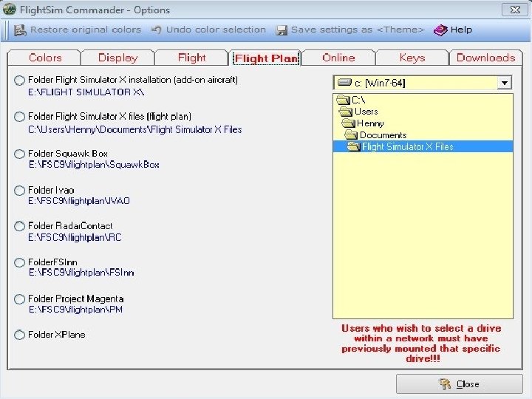Close the Options window with X
The height and width of the screenshot is (399, 532).
515,10
